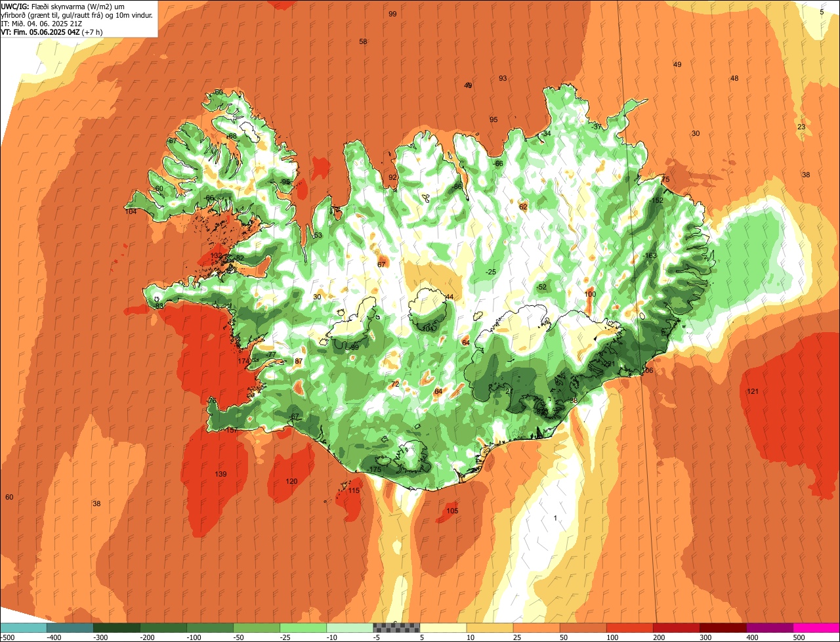840x642 pixels.
Task: Click the map value '132'
Action: 217,255
